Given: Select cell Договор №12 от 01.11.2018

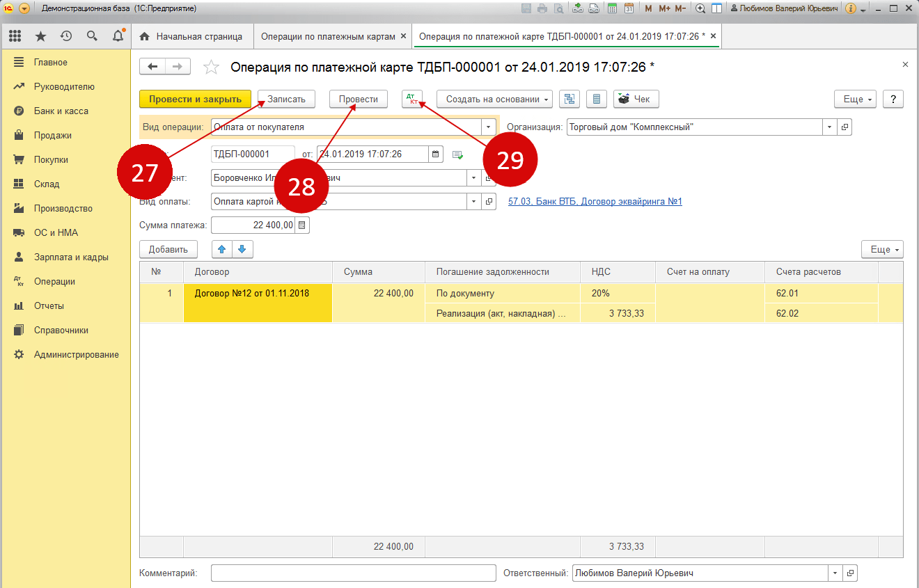Looking at the screenshot, I should click(x=258, y=303).
